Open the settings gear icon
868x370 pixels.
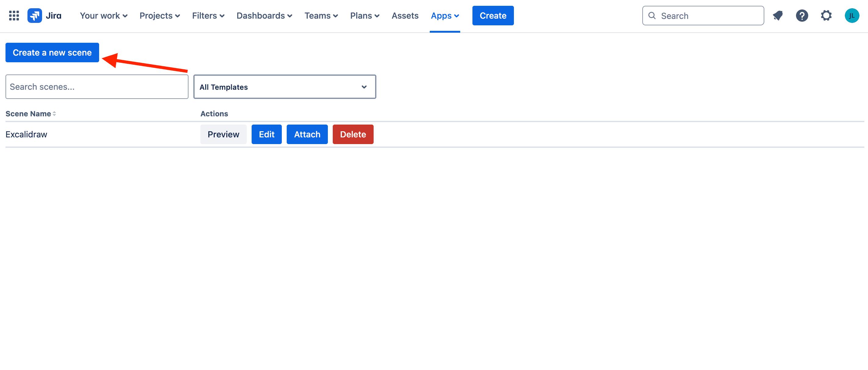pos(826,16)
